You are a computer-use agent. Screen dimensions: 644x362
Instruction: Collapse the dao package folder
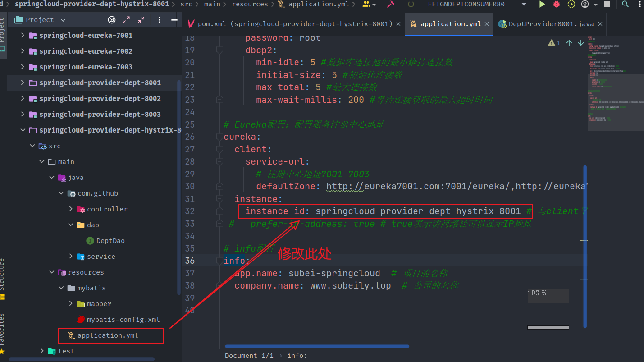[x=71, y=225]
